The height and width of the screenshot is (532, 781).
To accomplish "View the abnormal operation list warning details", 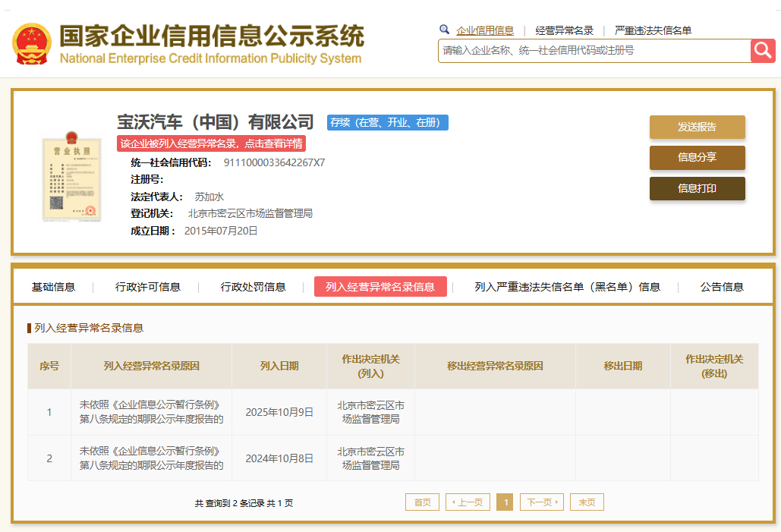I will click(212, 143).
